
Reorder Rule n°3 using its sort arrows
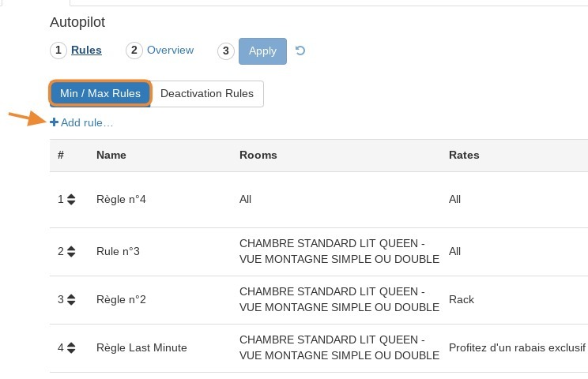pos(71,251)
